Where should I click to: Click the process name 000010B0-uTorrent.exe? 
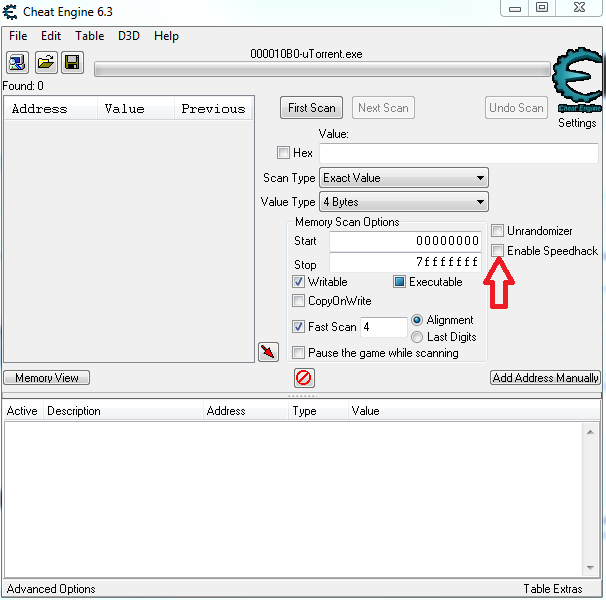(306, 54)
